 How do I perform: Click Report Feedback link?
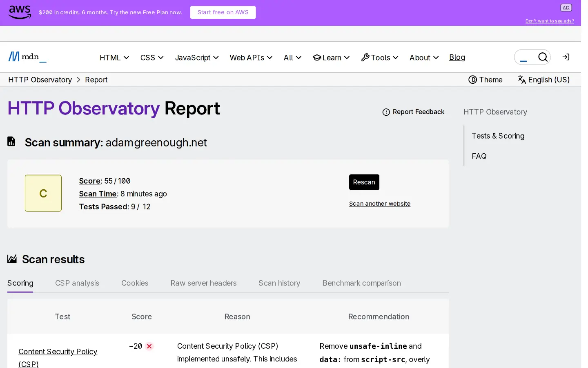click(413, 112)
